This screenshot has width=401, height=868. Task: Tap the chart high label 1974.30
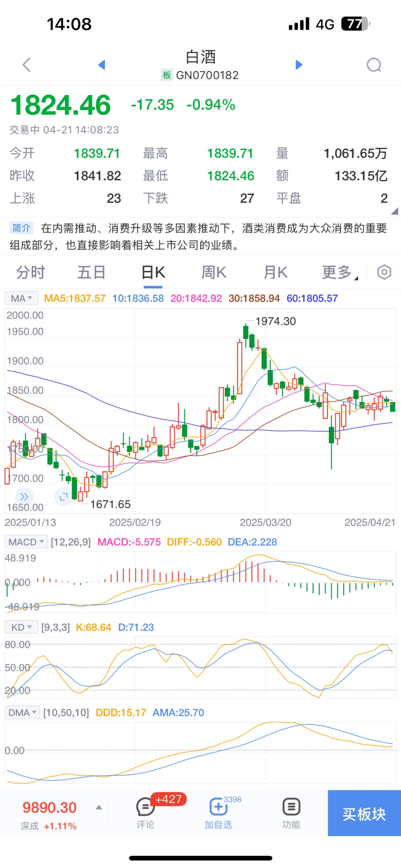[x=276, y=321]
